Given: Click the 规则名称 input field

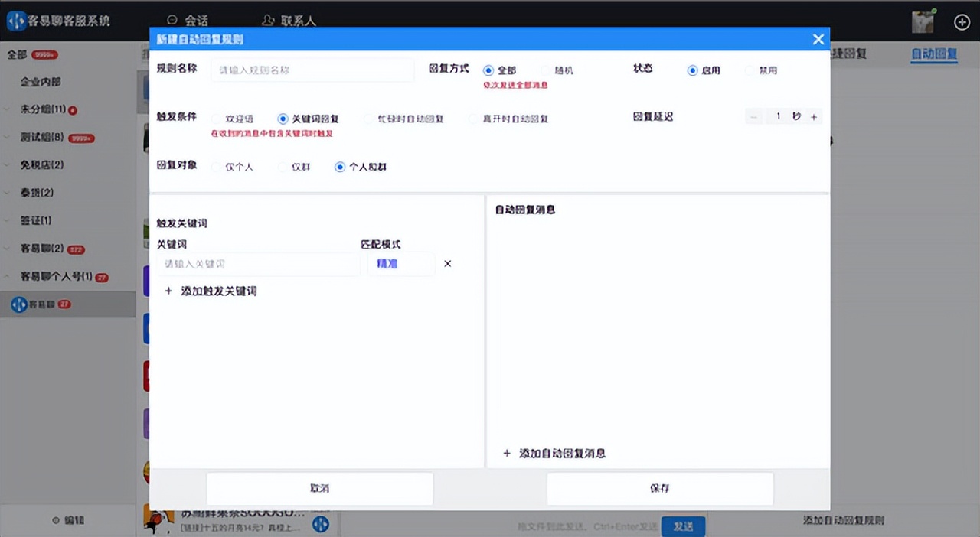Looking at the screenshot, I should tap(312, 70).
